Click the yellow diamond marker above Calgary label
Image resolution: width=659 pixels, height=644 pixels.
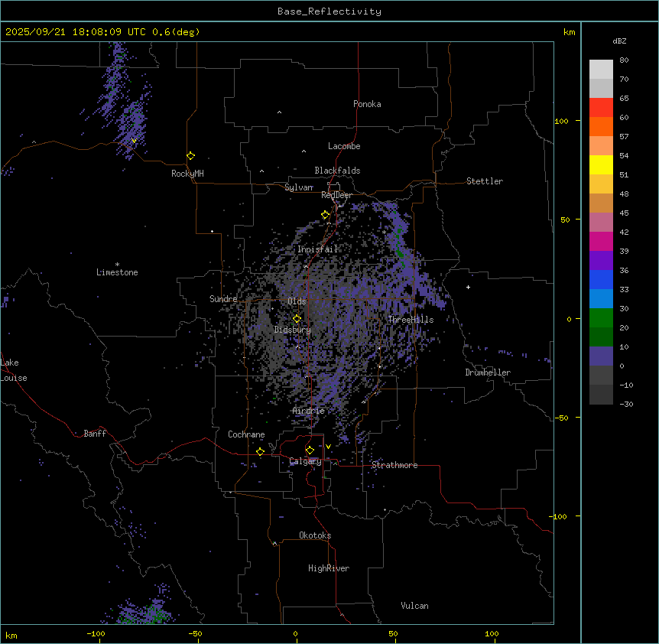point(310,450)
